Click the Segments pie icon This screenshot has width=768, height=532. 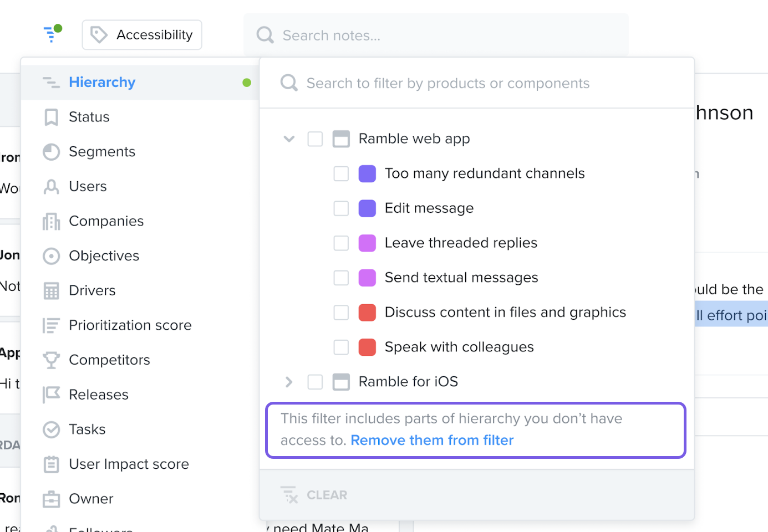click(x=51, y=152)
